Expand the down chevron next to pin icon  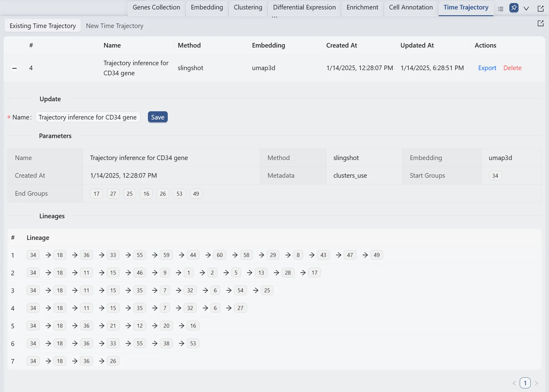(526, 9)
